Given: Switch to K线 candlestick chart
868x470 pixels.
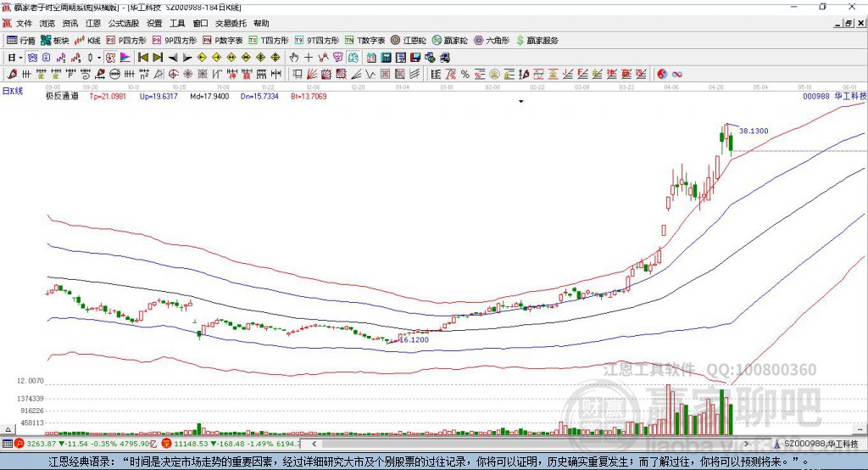Looking at the screenshot, I should click(89, 40).
